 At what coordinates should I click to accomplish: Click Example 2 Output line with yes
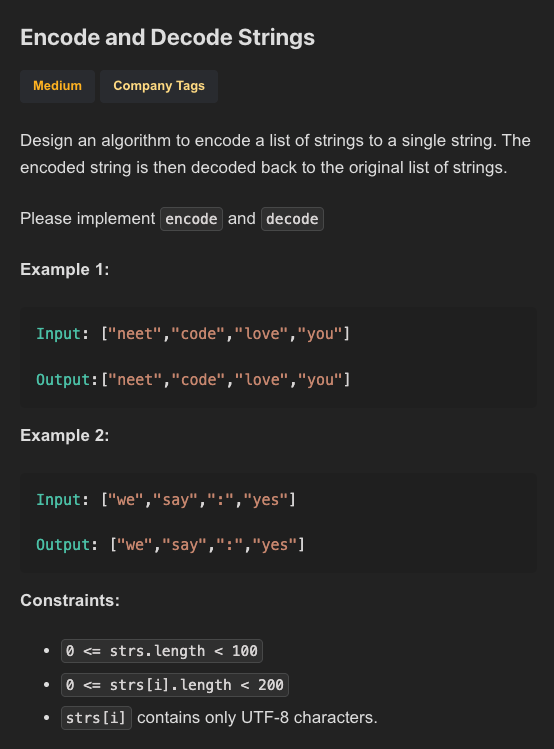pyautogui.click(x=170, y=545)
